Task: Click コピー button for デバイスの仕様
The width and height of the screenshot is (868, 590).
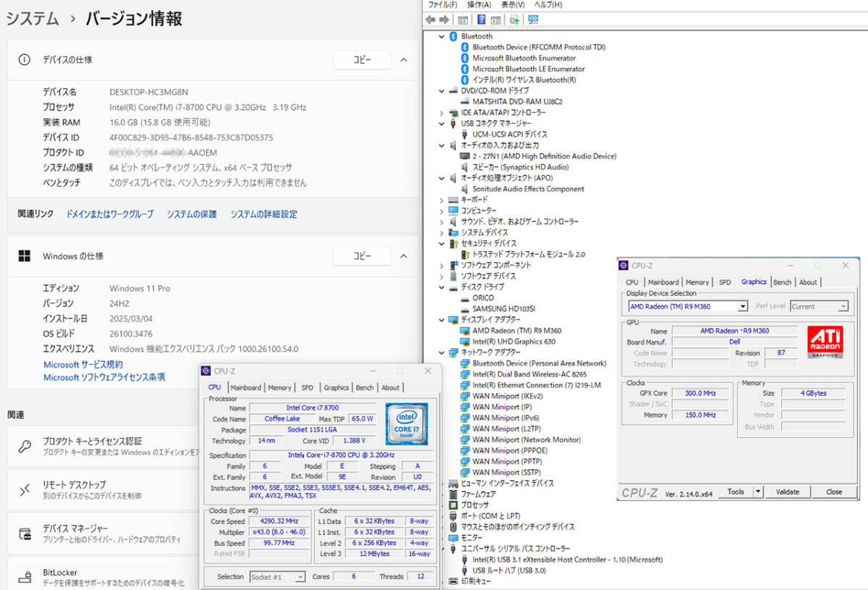Action: pyautogui.click(x=362, y=60)
